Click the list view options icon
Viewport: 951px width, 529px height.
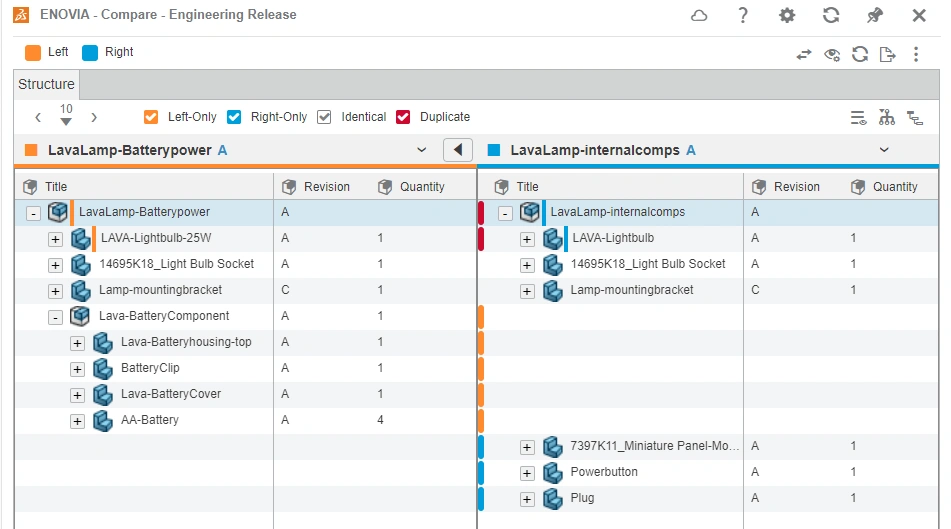coord(858,118)
